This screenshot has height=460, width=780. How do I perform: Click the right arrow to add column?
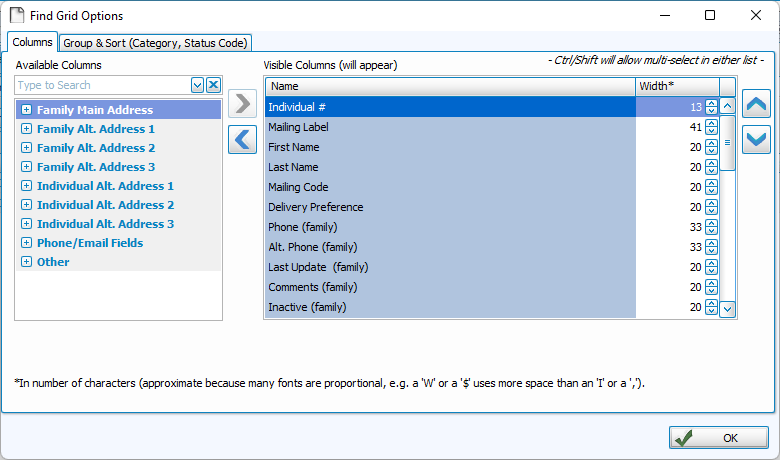pos(242,103)
